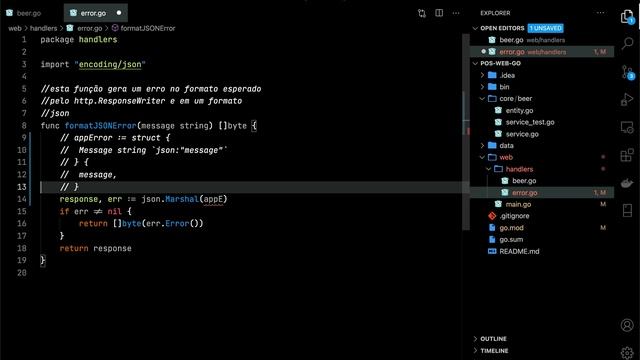
Task: Open the Accounts menu icon
Action: coord(627,325)
